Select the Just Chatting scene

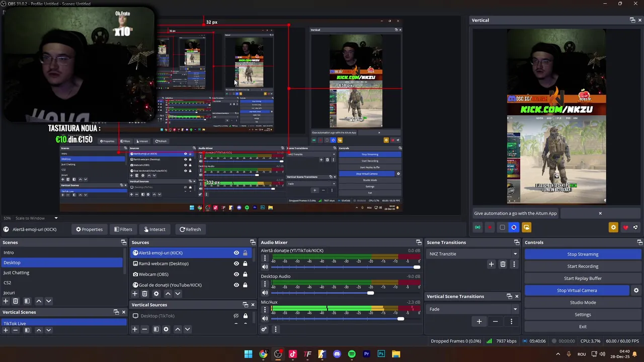(61, 273)
